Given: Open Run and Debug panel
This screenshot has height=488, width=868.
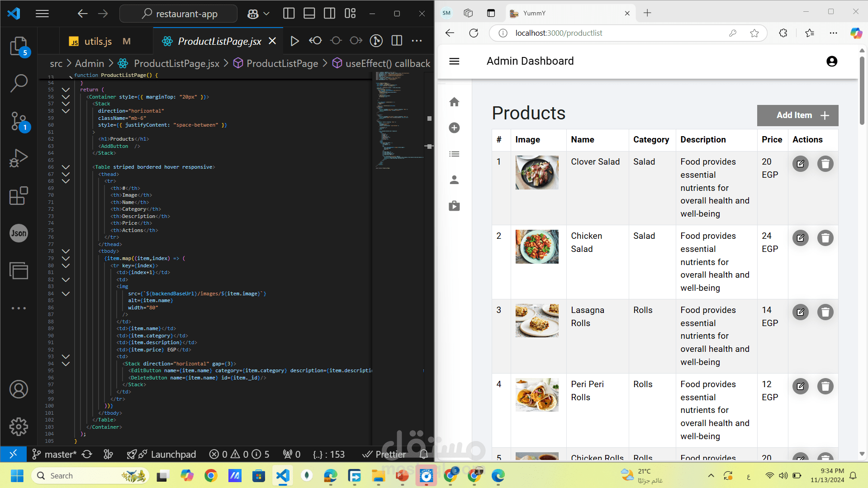Looking at the screenshot, I should [x=19, y=158].
